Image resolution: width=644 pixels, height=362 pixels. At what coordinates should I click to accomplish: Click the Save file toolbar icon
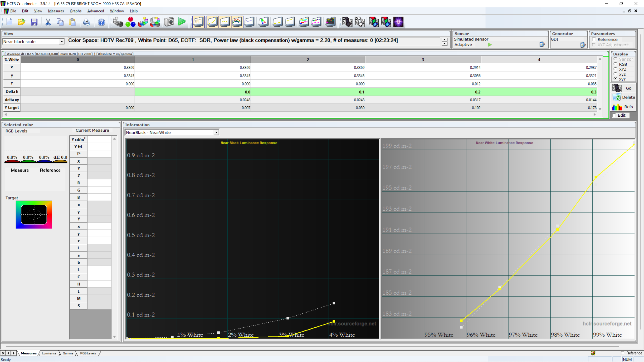(34, 22)
